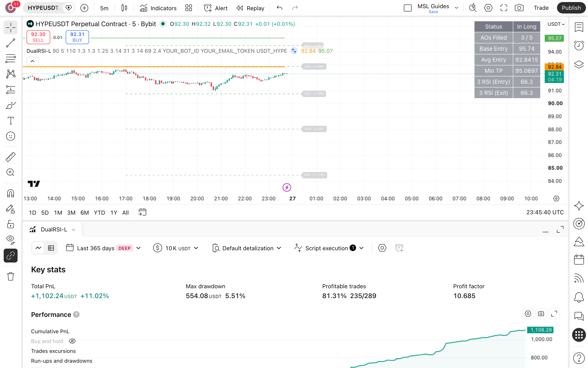Open strategy settings hexagon icon
The width and height of the screenshot is (588, 368).
pyautogui.click(x=382, y=248)
